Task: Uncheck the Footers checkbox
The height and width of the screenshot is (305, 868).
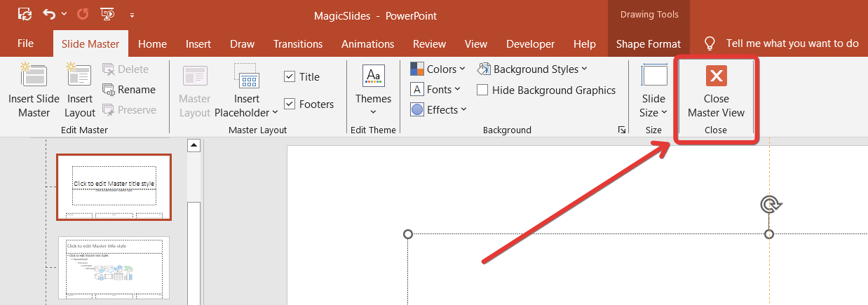Action: pos(290,104)
